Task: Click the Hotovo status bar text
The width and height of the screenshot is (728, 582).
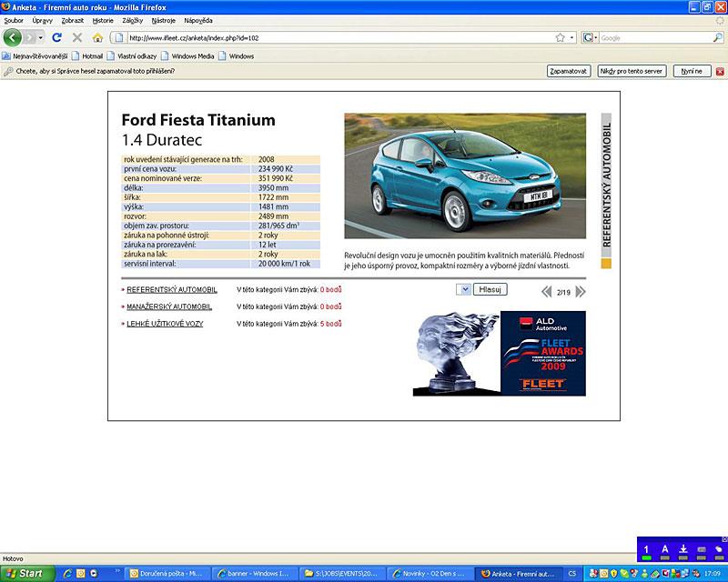Action: pyautogui.click(x=13, y=558)
